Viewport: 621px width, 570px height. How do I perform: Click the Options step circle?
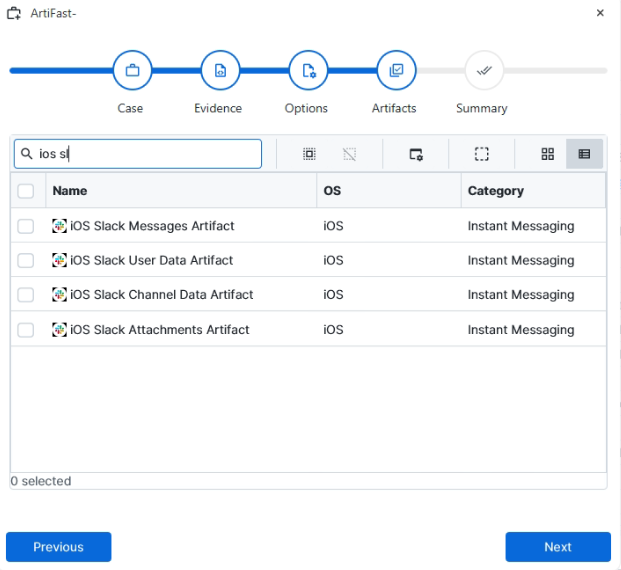point(308,71)
